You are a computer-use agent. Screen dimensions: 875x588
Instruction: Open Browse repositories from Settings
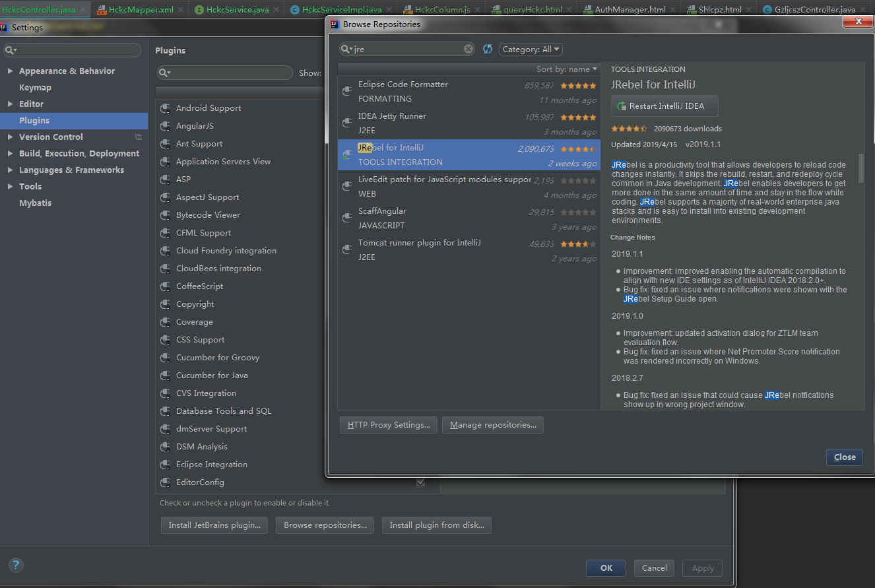pyautogui.click(x=325, y=525)
